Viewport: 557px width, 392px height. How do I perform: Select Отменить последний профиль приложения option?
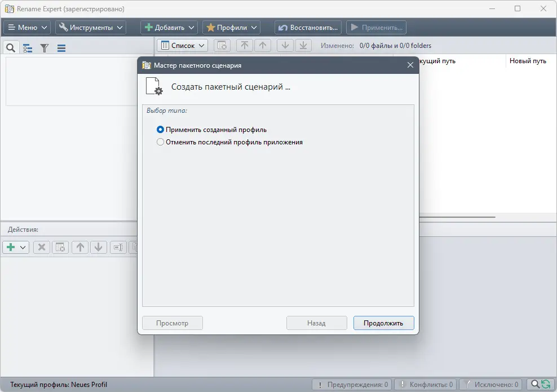pyautogui.click(x=230, y=142)
